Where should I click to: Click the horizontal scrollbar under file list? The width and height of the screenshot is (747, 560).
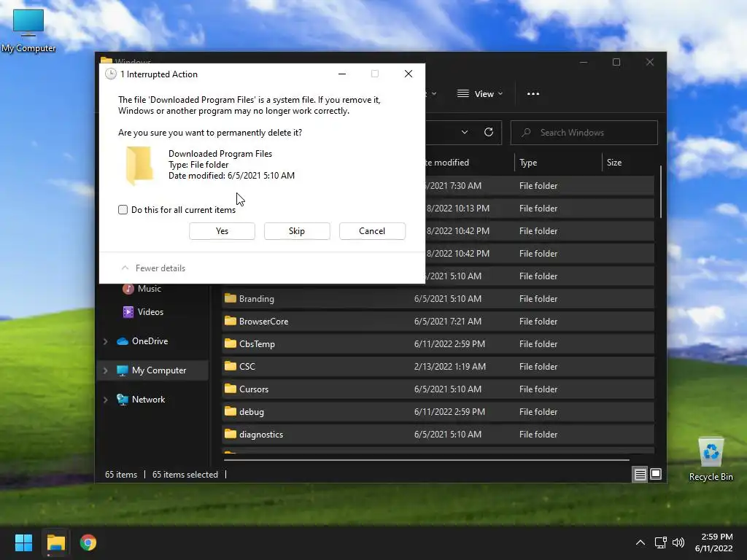[426, 460]
